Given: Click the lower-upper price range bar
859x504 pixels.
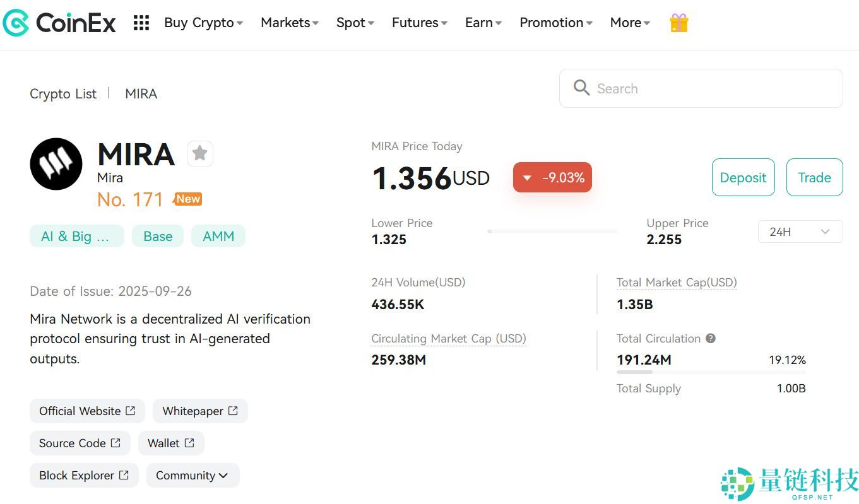Looking at the screenshot, I should (x=552, y=231).
